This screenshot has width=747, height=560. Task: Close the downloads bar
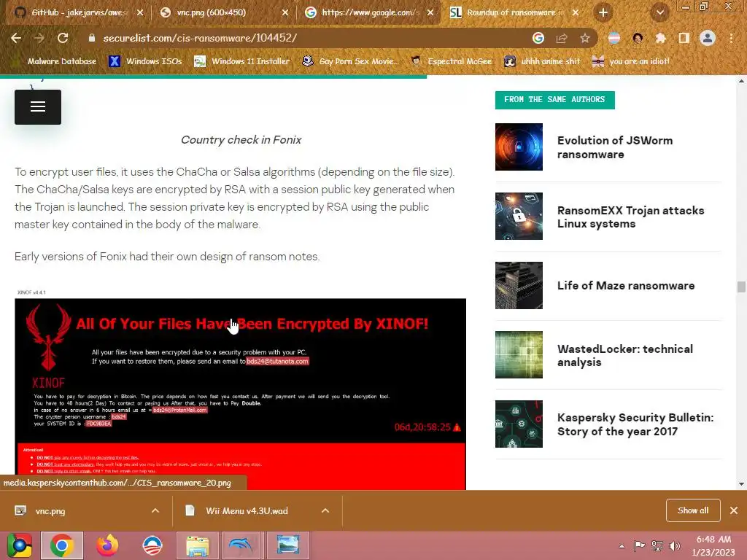(x=734, y=510)
